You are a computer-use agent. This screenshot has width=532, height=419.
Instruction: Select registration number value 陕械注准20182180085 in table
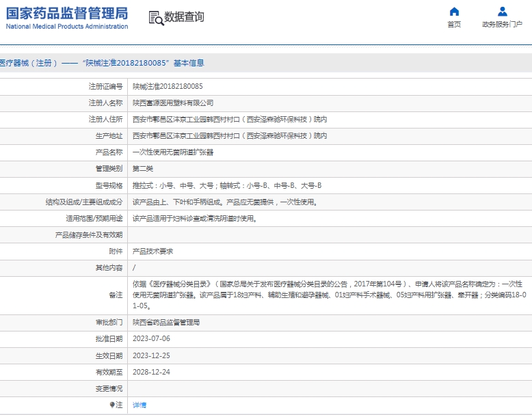pos(168,87)
